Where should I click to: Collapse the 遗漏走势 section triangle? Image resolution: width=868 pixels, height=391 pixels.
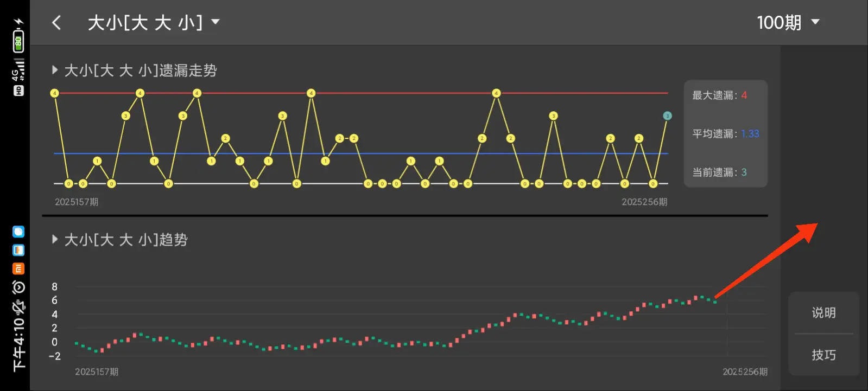(x=55, y=70)
